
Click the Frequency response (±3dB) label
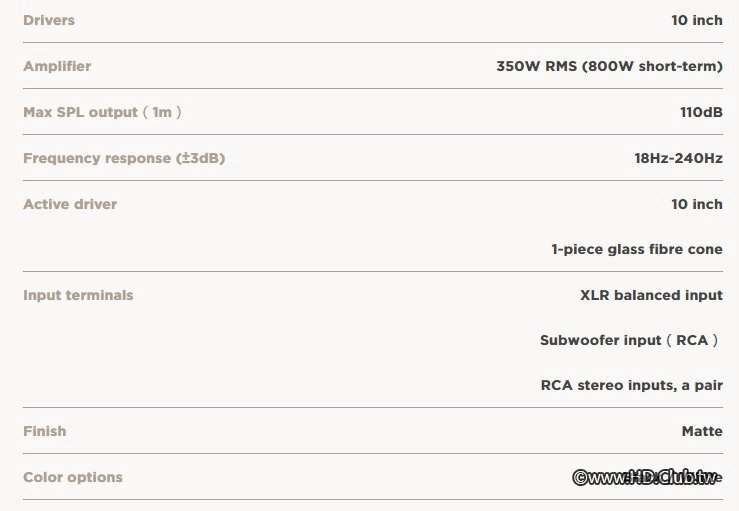pos(124,158)
